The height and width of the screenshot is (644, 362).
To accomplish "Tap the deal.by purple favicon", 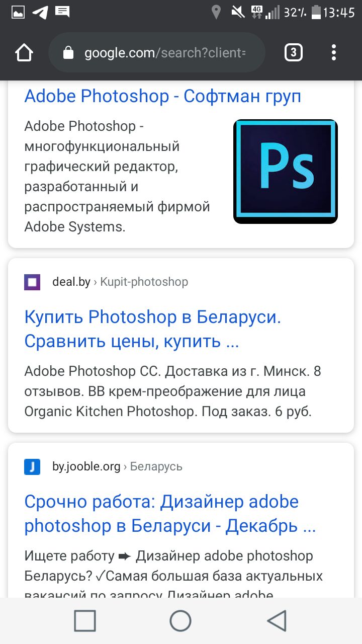I will coord(32,282).
